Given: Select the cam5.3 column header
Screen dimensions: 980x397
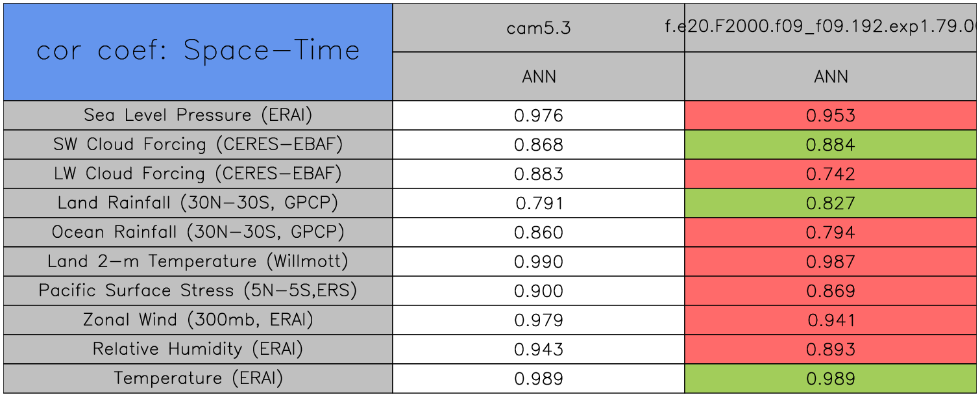Looking at the screenshot, I should pos(539,28).
